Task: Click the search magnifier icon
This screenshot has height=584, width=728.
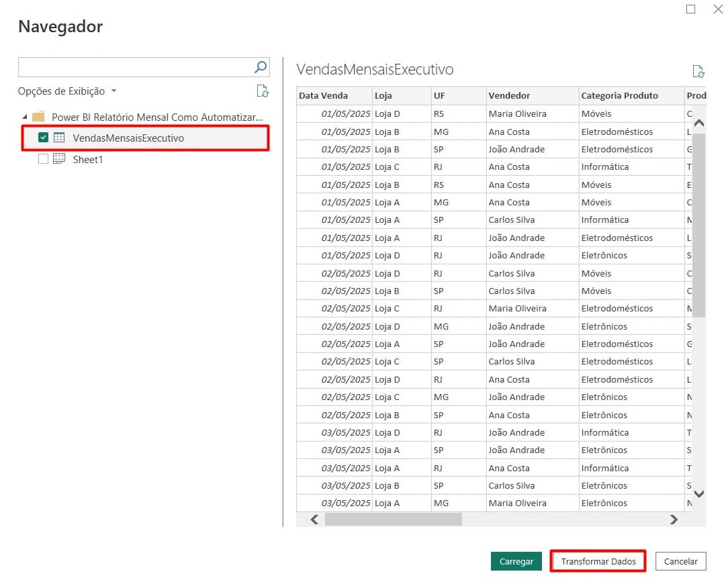Action: [261, 67]
